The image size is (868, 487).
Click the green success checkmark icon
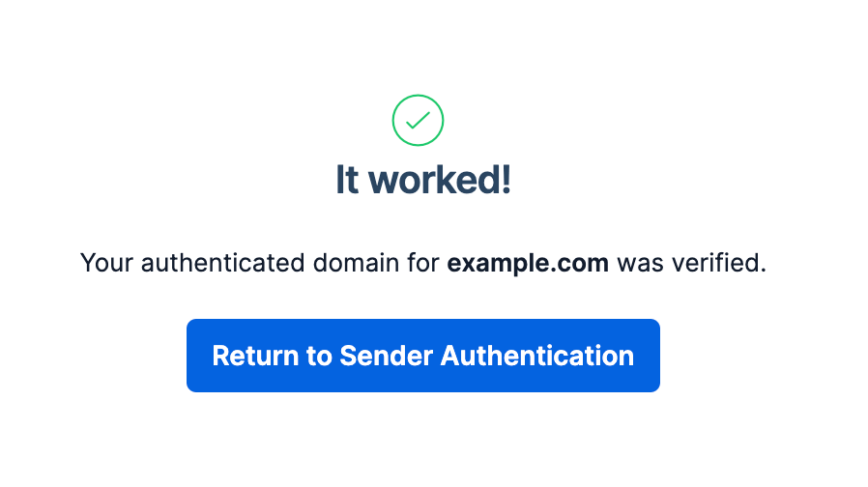(418, 121)
